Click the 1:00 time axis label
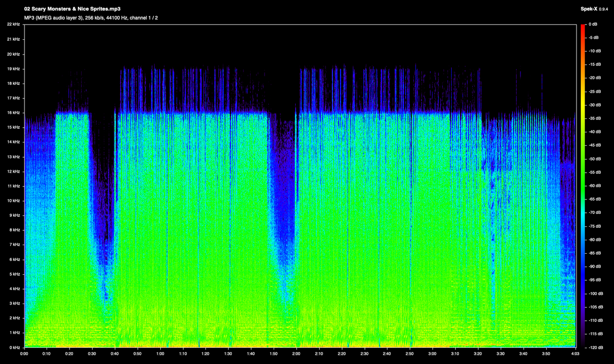This screenshot has width=614, height=364. pos(160,354)
